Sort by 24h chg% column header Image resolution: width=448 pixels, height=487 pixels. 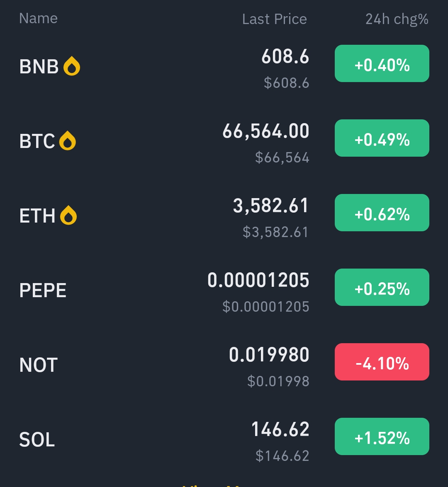(x=397, y=19)
